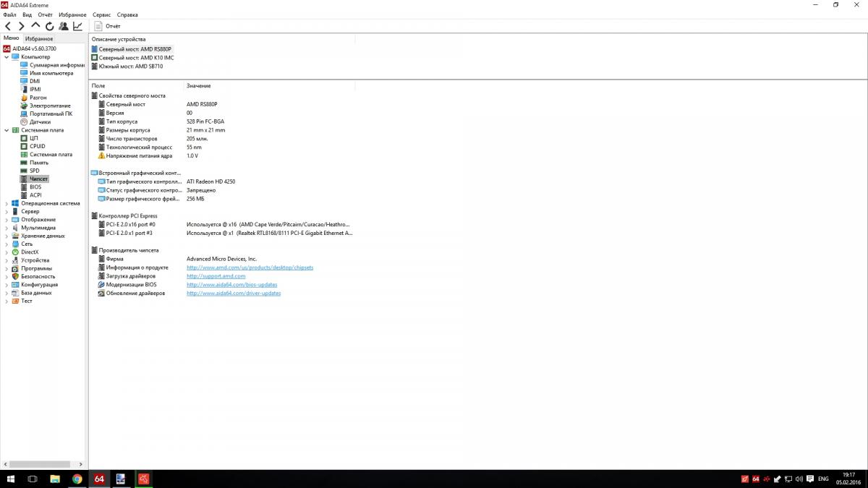
Task: Click the Отчёт report button in toolbar
Action: [x=108, y=26]
